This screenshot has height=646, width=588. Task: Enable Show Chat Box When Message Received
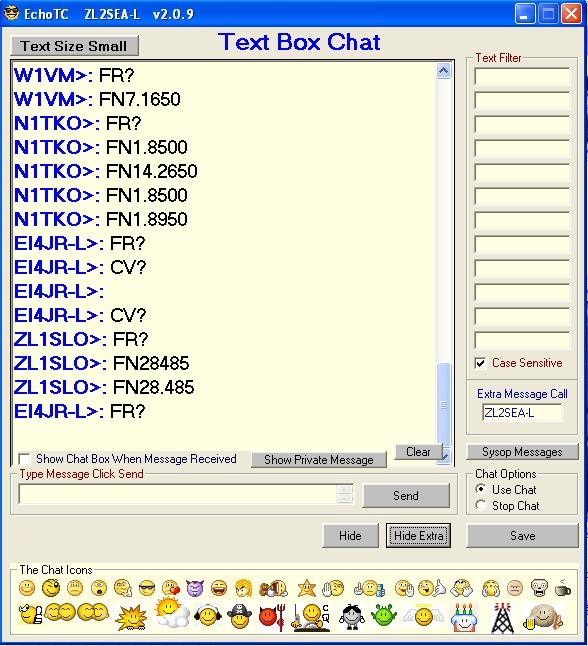24,459
